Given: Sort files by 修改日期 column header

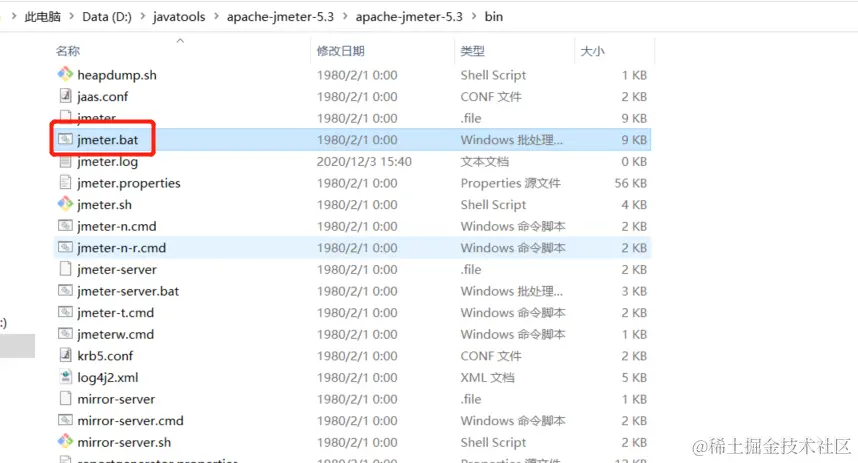Looking at the screenshot, I should [340, 51].
